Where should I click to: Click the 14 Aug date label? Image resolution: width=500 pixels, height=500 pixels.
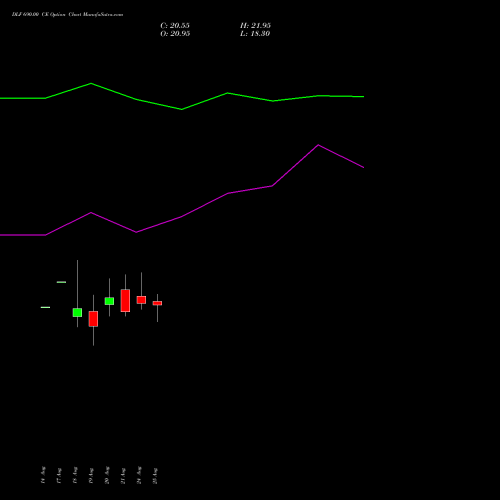pos(43,475)
